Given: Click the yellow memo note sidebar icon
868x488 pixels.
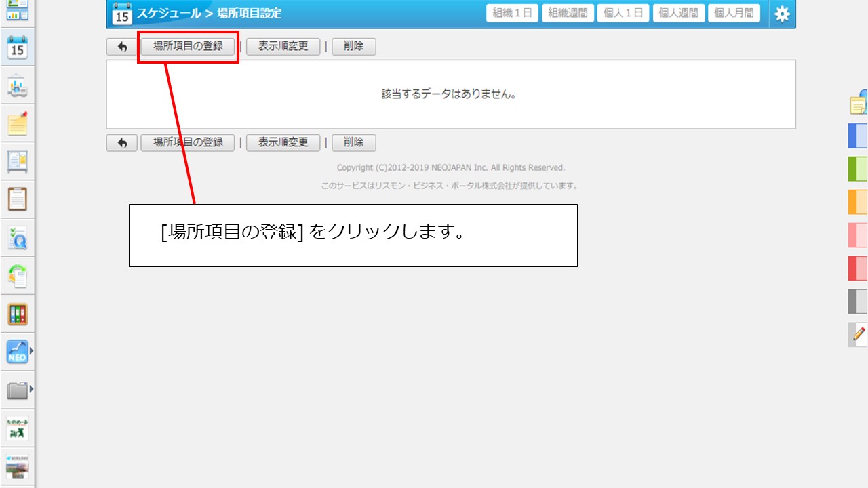Looking at the screenshot, I should tap(17, 123).
